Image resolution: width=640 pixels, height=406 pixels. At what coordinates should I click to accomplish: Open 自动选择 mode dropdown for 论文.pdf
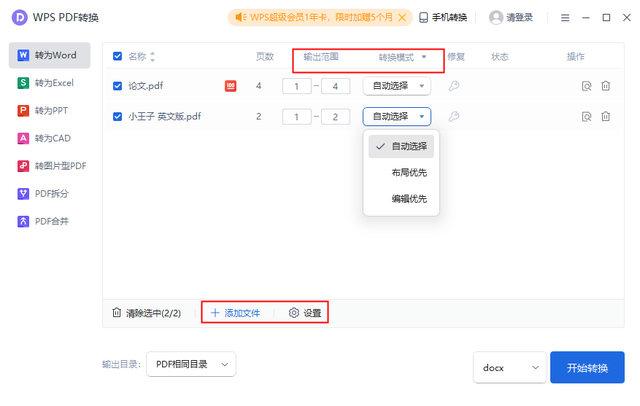click(397, 86)
